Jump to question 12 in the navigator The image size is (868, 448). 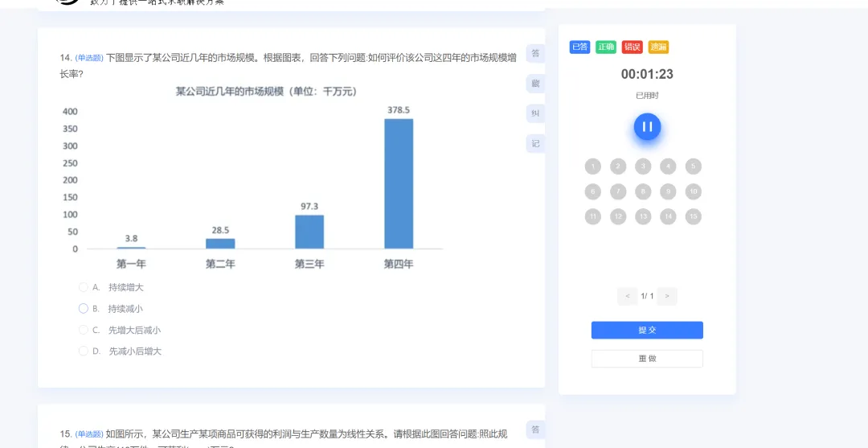pos(618,216)
